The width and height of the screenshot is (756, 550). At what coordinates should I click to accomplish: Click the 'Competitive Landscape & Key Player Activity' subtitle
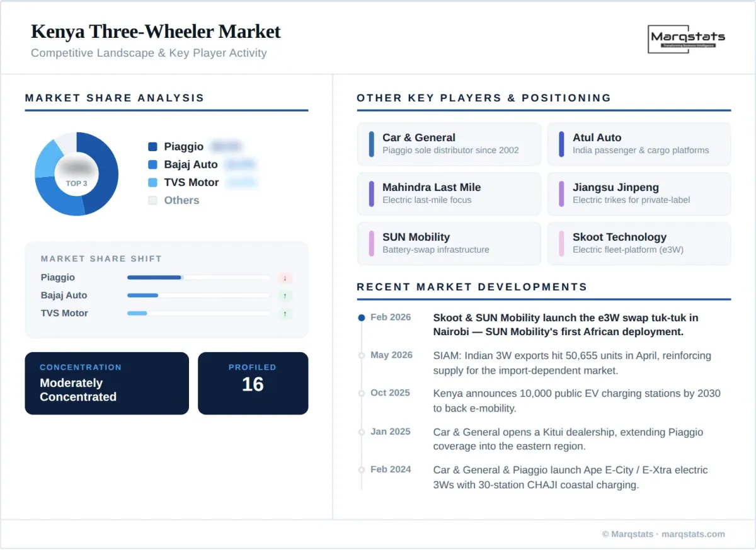click(x=149, y=53)
